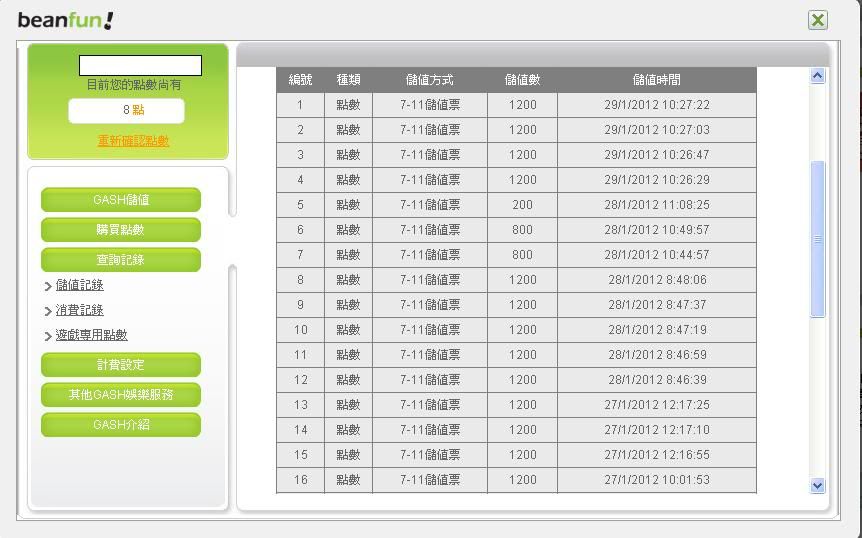Click the vertical scrollbar thumb
The height and width of the screenshot is (538, 862).
click(x=817, y=239)
